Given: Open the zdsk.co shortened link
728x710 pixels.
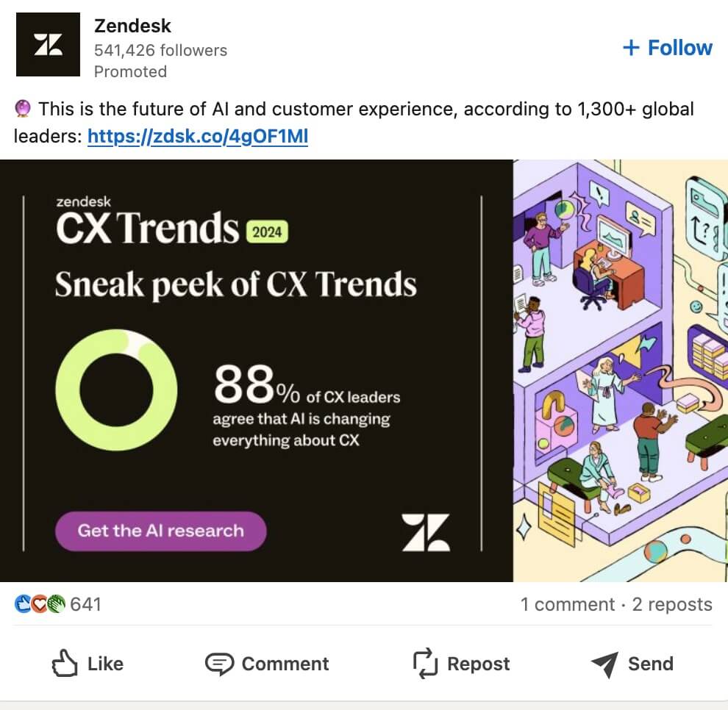Looking at the screenshot, I should coord(197,136).
